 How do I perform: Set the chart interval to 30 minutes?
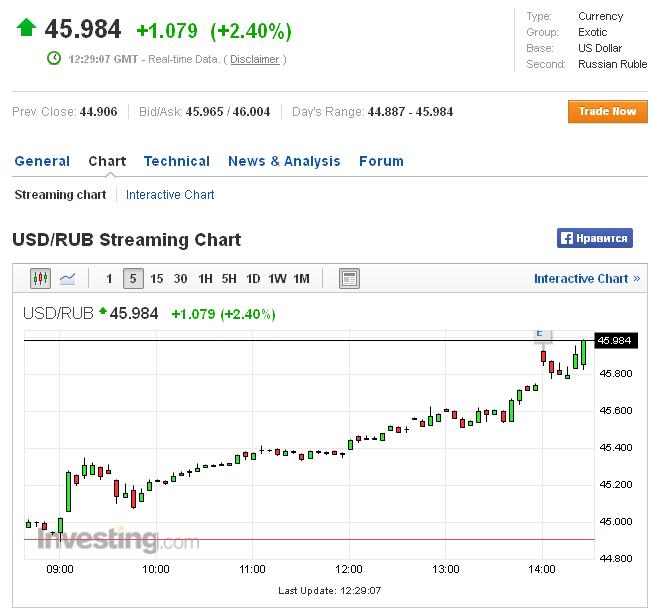[180, 279]
